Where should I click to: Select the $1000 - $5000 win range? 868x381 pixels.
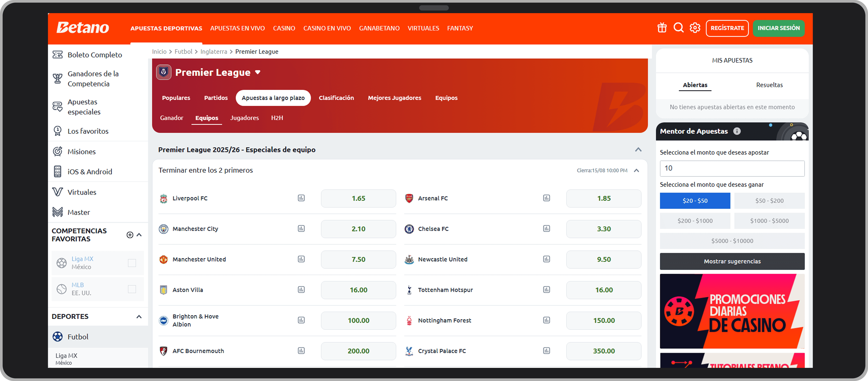[769, 221]
